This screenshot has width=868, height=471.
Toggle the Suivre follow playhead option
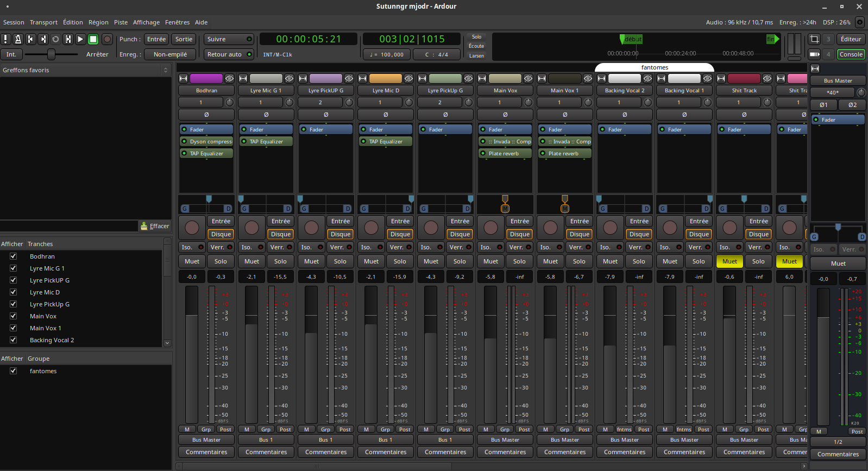click(x=229, y=39)
